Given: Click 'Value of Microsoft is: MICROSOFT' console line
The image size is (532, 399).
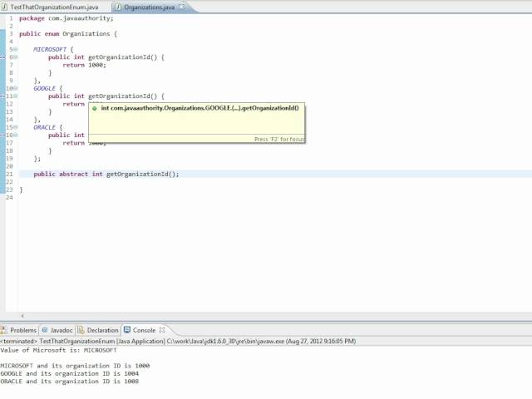Looking at the screenshot, I should tap(58, 350).
